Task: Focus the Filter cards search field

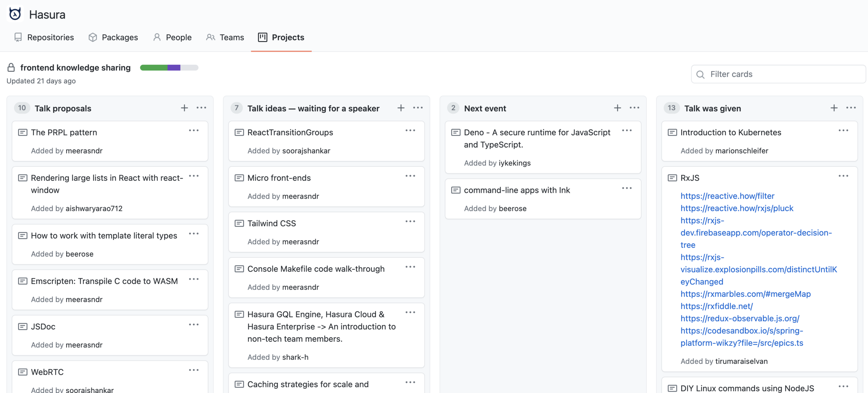Action: coord(778,74)
